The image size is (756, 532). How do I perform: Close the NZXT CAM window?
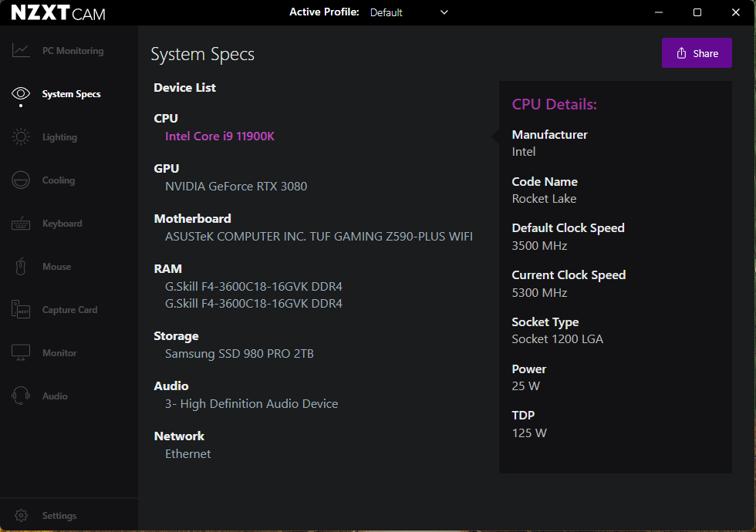click(736, 12)
